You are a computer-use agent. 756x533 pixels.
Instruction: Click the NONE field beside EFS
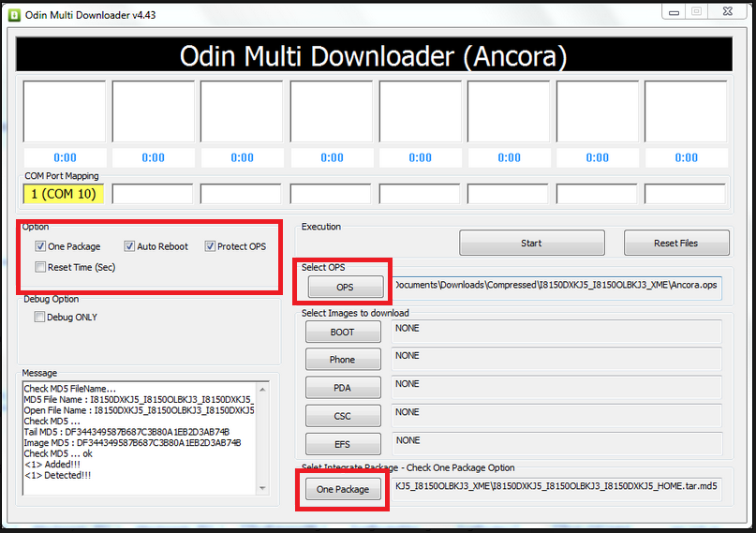tap(556, 444)
